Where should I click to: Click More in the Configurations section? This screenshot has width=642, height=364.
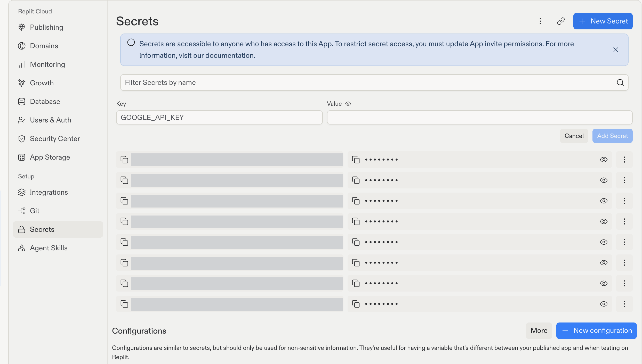539,330
